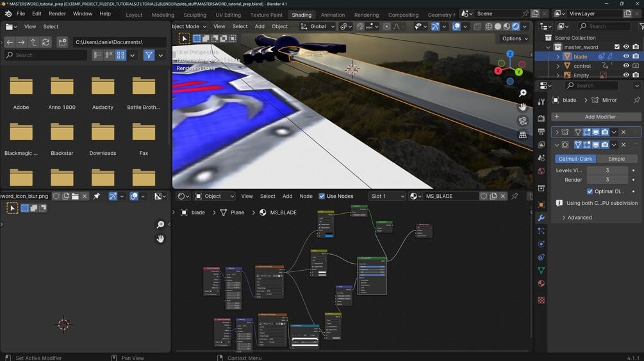644x361 pixels.
Task: Switch to the Shading workspace tab
Action: [301, 15]
